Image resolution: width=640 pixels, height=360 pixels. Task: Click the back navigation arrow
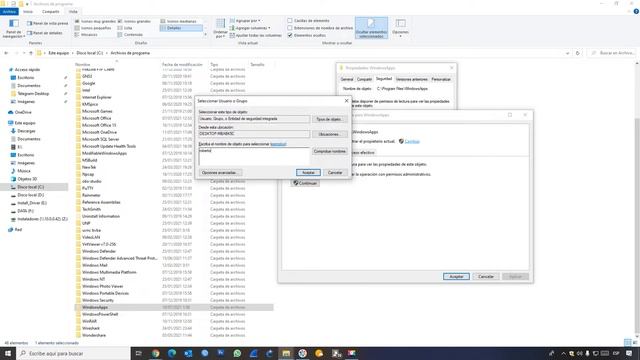(x=6, y=53)
